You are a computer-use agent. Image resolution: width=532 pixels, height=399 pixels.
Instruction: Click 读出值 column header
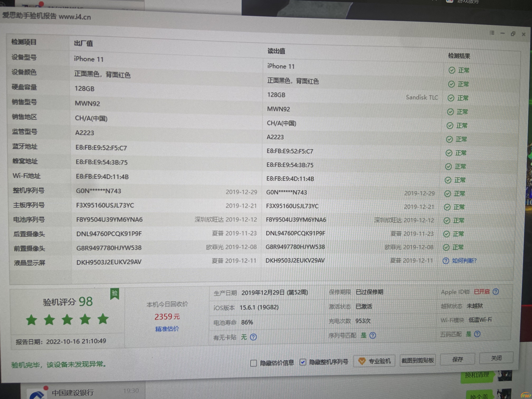coord(276,51)
